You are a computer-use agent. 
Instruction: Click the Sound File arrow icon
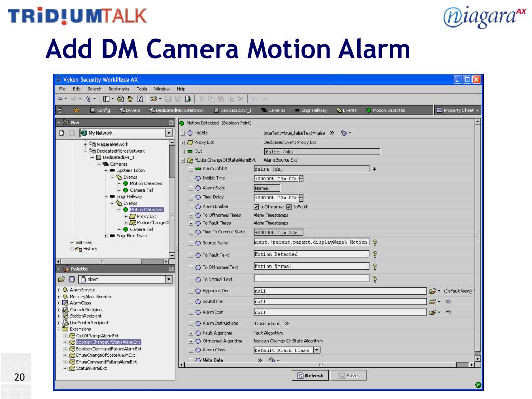448,302
